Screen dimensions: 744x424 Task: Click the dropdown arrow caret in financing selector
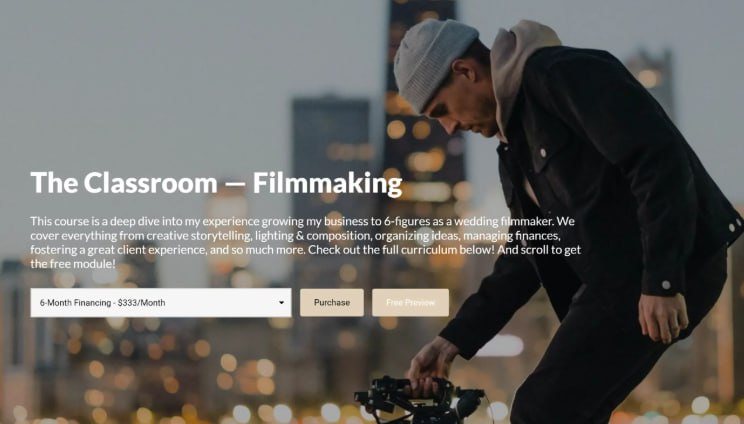coord(281,303)
